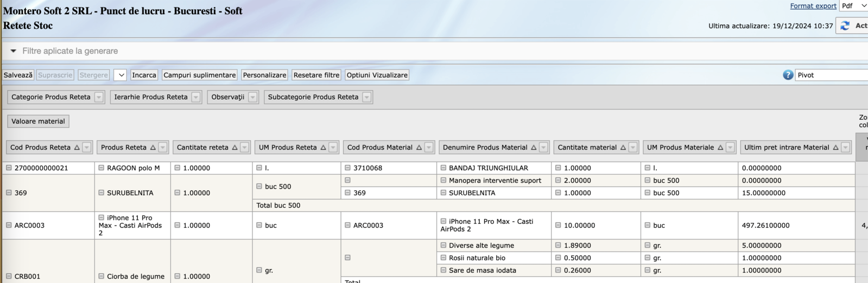Open dropdown arrow next to Stergere
Screen dimensions: 868x283
pyautogui.click(x=121, y=75)
